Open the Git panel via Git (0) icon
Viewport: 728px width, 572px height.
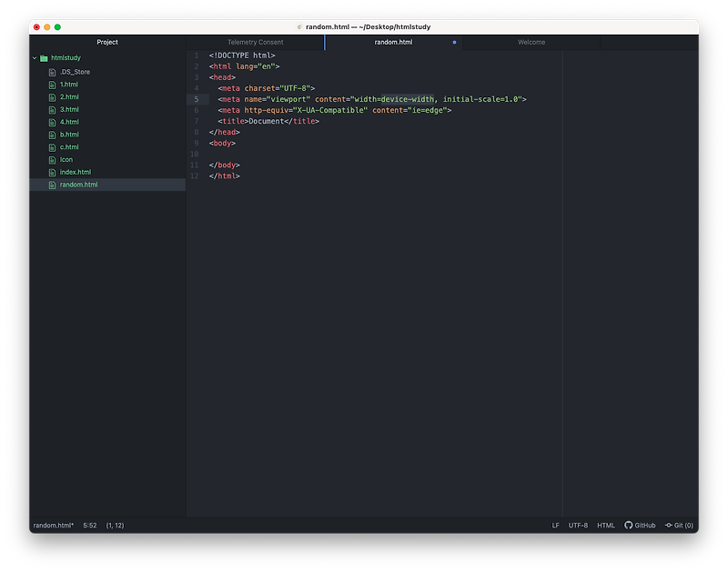(x=679, y=525)
